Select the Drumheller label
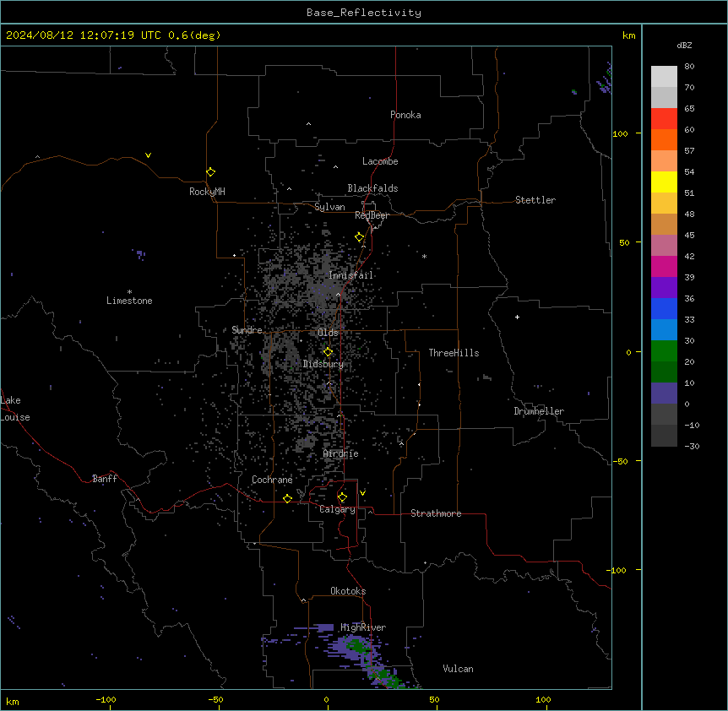Viewport: 728px width, 711px height. [x=539, y=411]
